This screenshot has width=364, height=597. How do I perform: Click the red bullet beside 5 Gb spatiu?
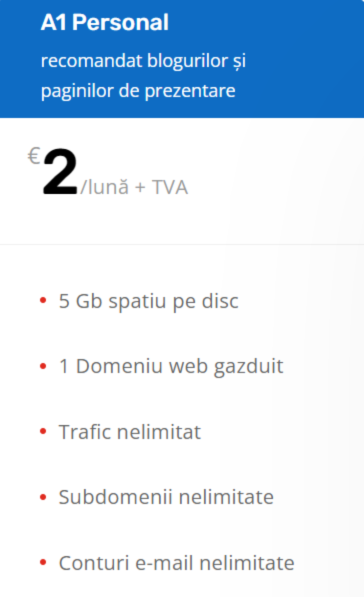tap(43, 301)
